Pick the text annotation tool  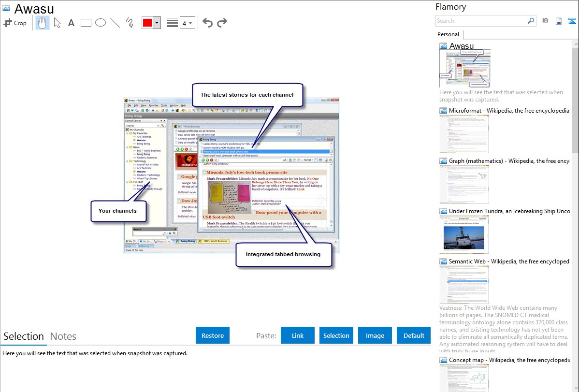coord(71,23)
